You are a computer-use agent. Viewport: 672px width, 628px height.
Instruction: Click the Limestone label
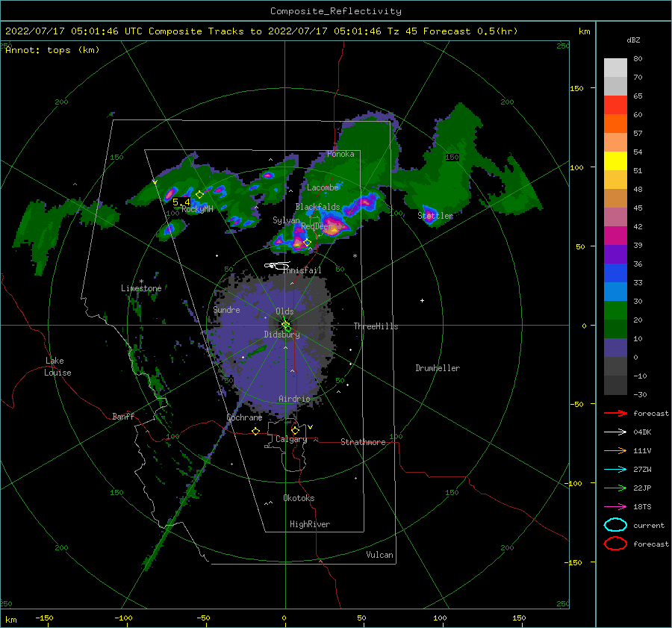(x=141, y=288)
